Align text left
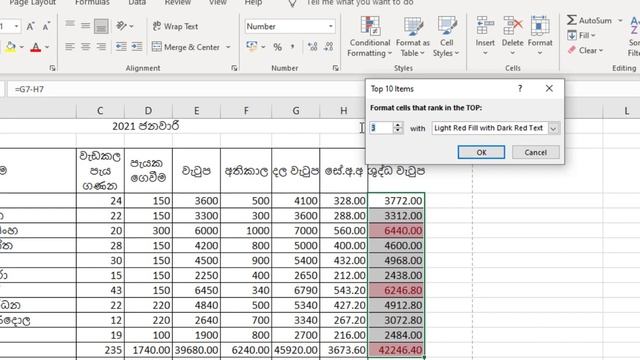The image size is (640, 360). pos(70,47)
